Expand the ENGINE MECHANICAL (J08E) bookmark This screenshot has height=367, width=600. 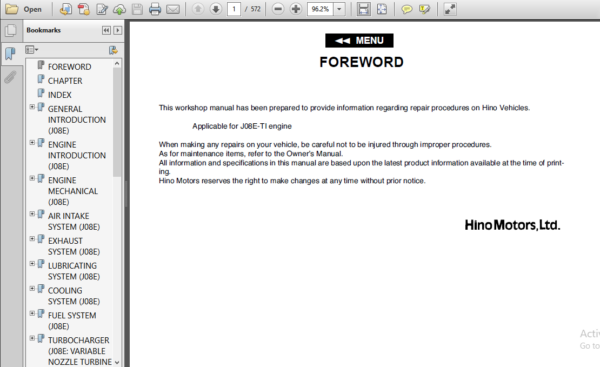32,178
